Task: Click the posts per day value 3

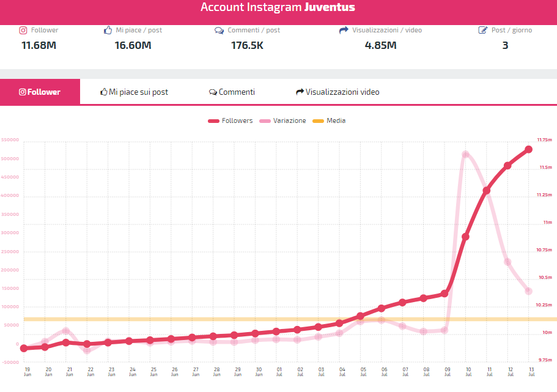Action: click(x=505, y=45)
